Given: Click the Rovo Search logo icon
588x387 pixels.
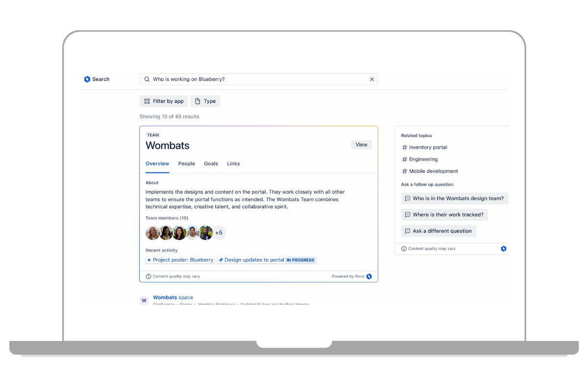Looking at the screenshot, I should tap(87, 79).
